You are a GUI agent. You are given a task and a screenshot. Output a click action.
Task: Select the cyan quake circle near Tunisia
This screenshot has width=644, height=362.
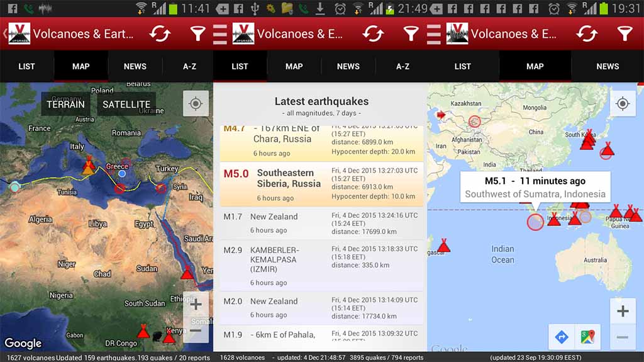pos(15,187)
